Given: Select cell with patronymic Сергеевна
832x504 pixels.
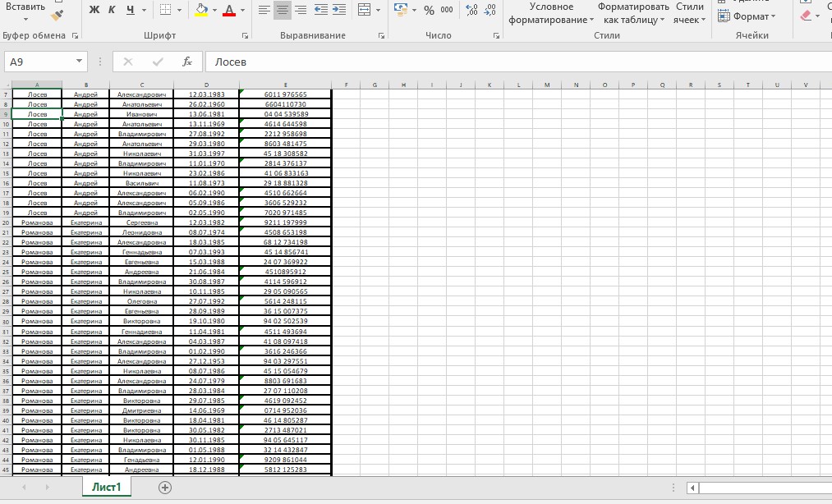Looking at the screenshot, I should point(141,222).
